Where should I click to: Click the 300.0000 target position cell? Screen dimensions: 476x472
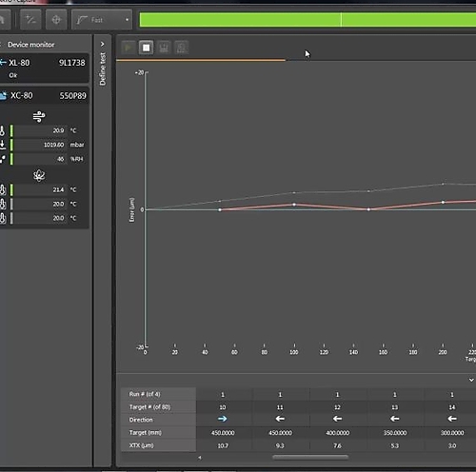click(452, 433)
